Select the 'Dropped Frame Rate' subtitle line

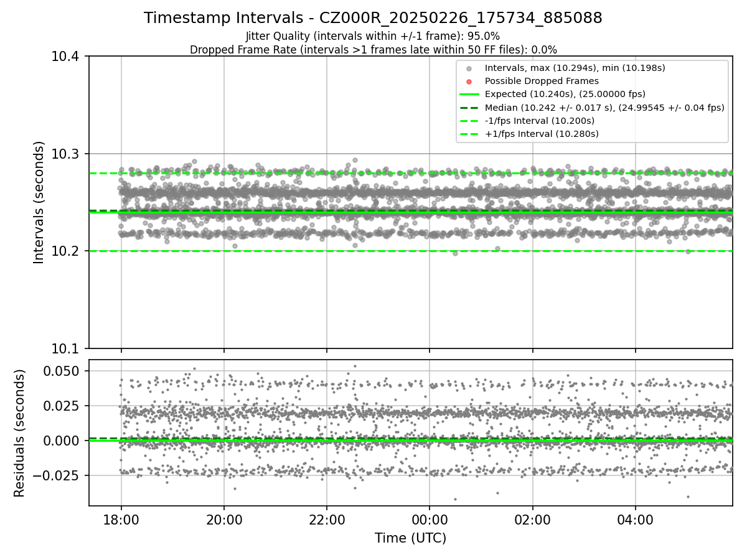coord(373,49)
